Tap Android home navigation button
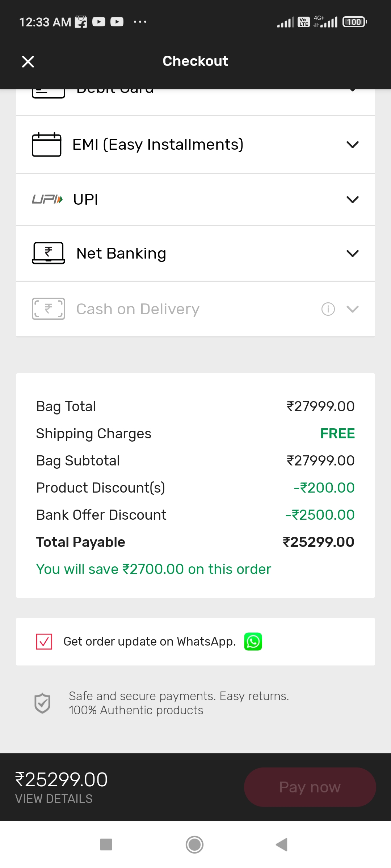 (194, 844)
